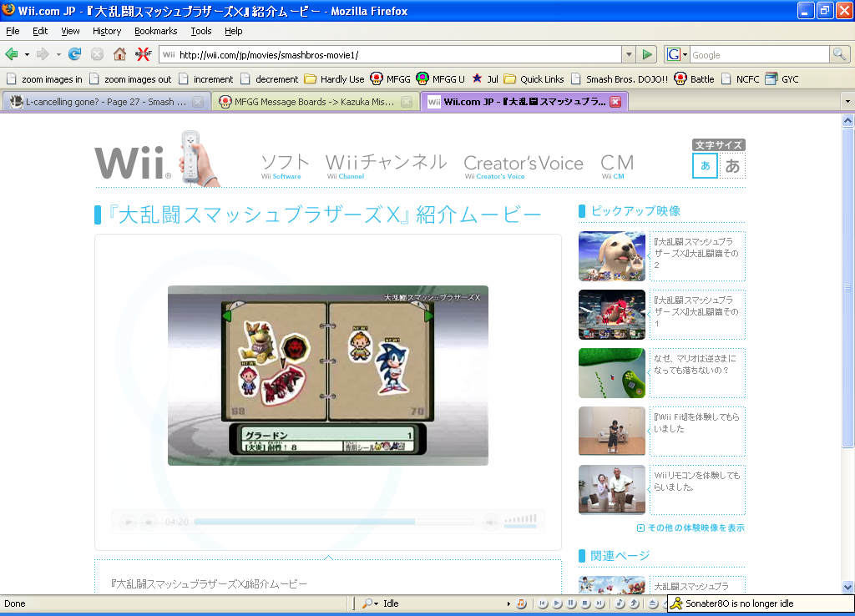Open the Edit menu
The width and height of the screenshot is (855, 616).
click(40, 31)
